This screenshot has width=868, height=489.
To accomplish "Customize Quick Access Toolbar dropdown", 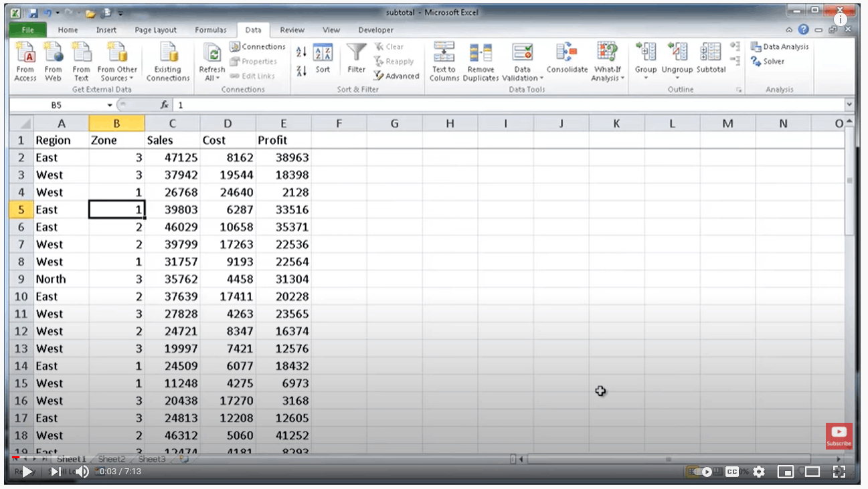I will pos(120,13).
